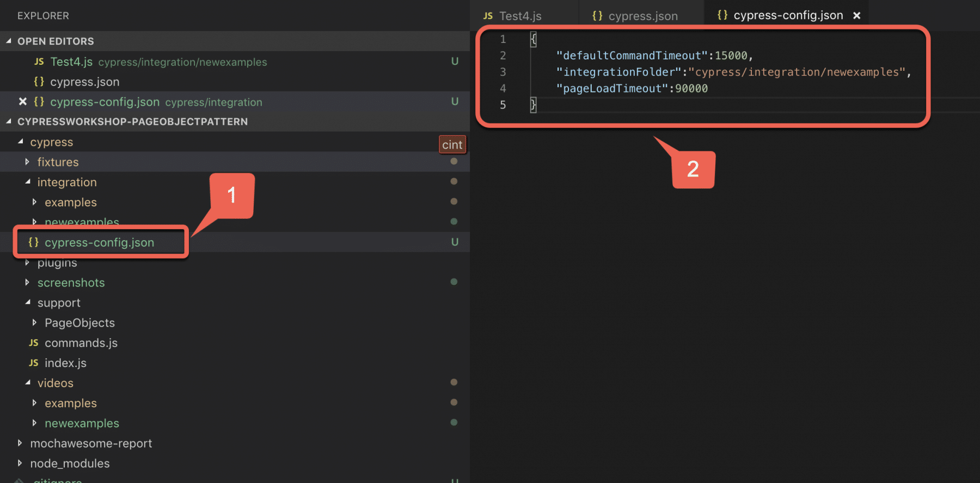Expand the screenshots folder
The width and height of the screenshot is (980, 483).
[27, 282]
